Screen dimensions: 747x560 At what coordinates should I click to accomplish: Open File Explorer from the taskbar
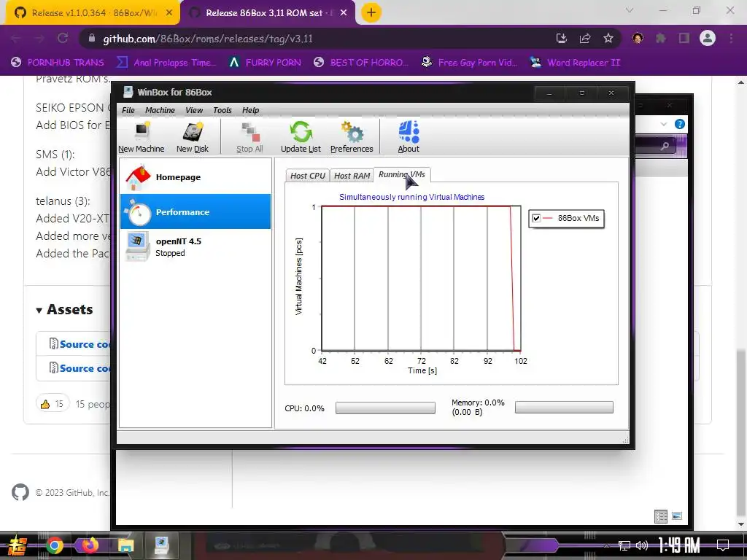[125, 545]
